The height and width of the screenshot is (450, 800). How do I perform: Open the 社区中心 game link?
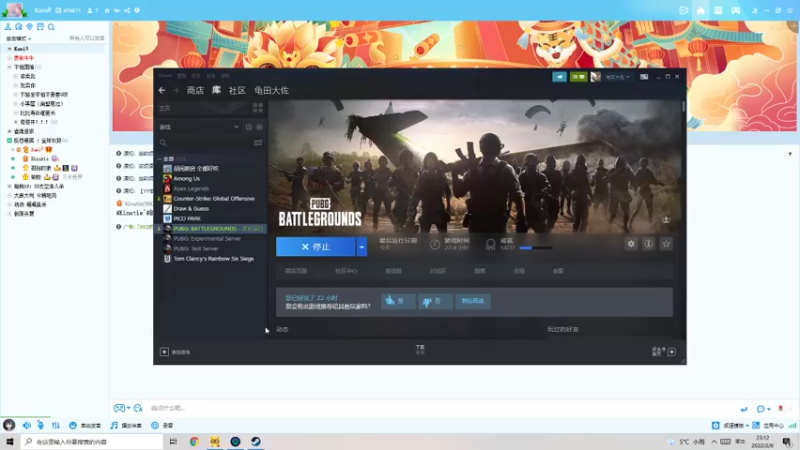coord(346,271)
